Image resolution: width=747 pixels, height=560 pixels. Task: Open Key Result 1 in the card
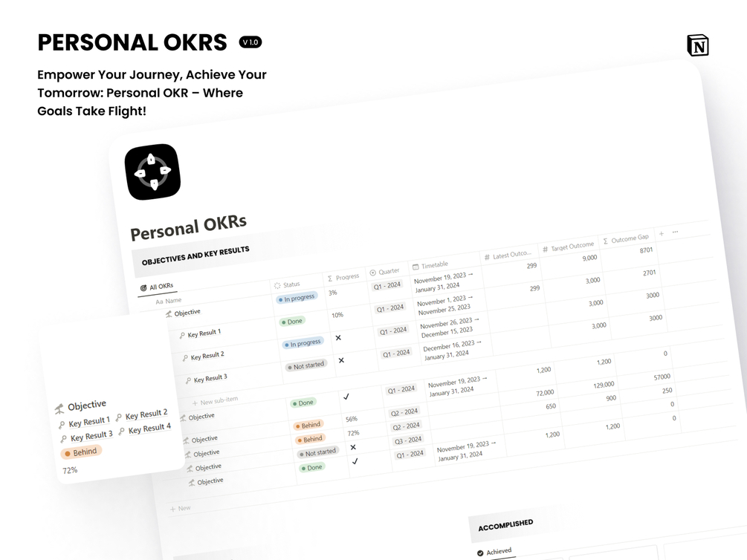pyautogui.click(x=84, y=423)
